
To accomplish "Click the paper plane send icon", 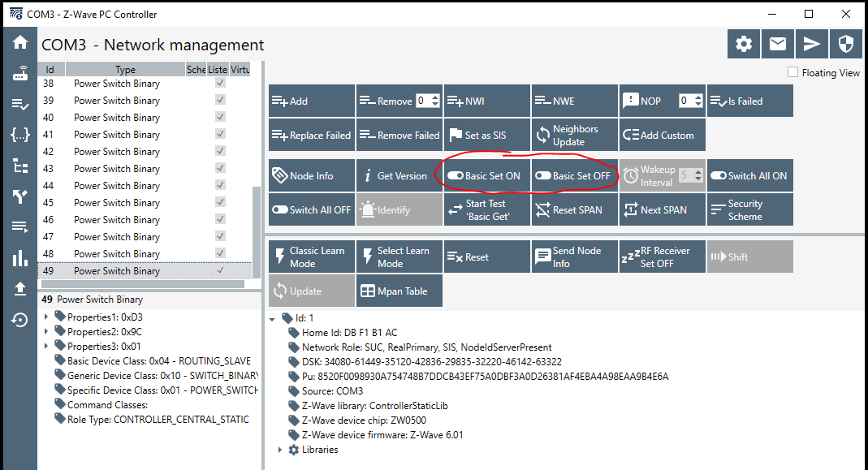I will tap(811, 44).
